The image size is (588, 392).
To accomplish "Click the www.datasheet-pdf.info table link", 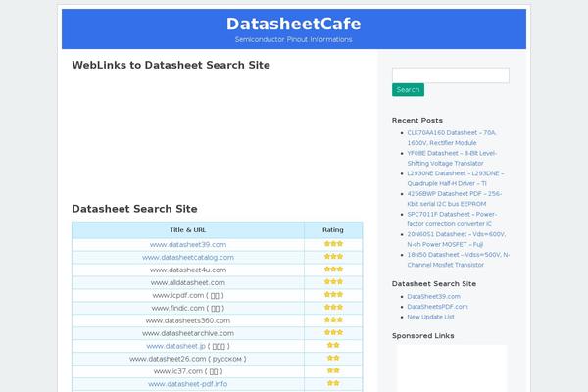I will [188, 384].
